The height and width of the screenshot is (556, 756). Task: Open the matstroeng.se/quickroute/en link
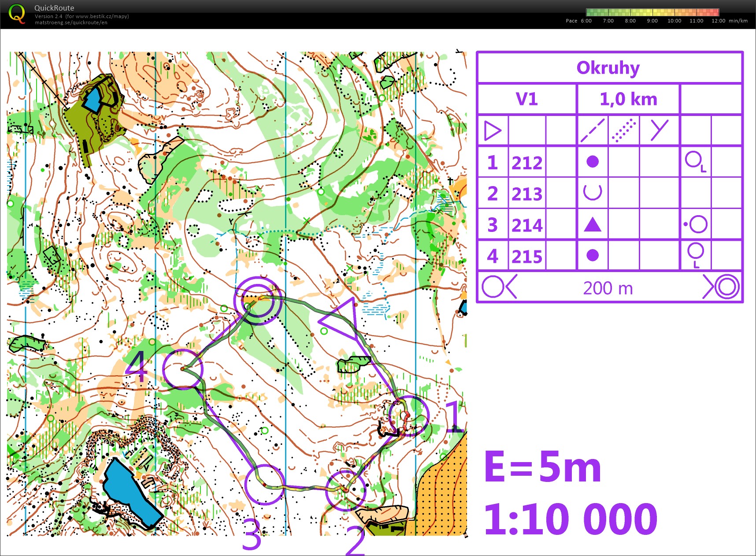click(71, 22)
